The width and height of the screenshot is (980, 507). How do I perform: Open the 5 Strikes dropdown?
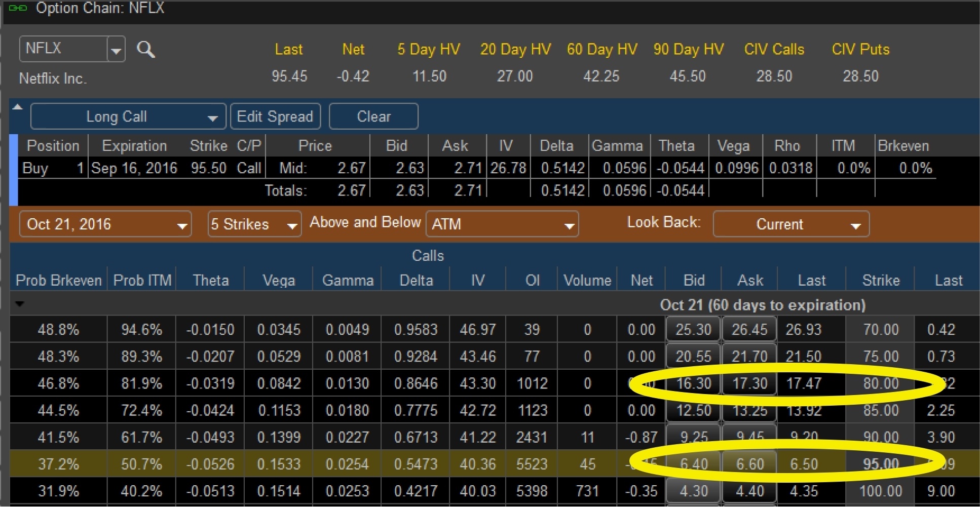pyautogui.click(x=254, y=224)
